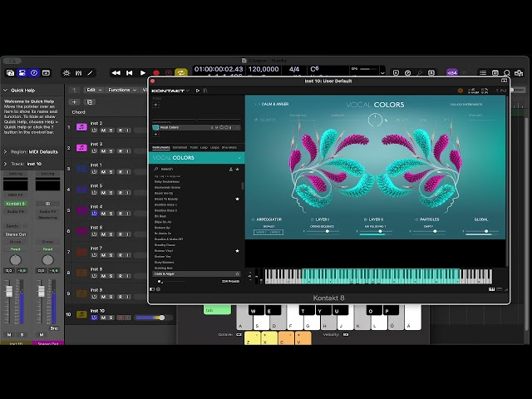Solo the Inst 3 track
This screenshot has height=399, width=532.
click(x=111, y=151)
